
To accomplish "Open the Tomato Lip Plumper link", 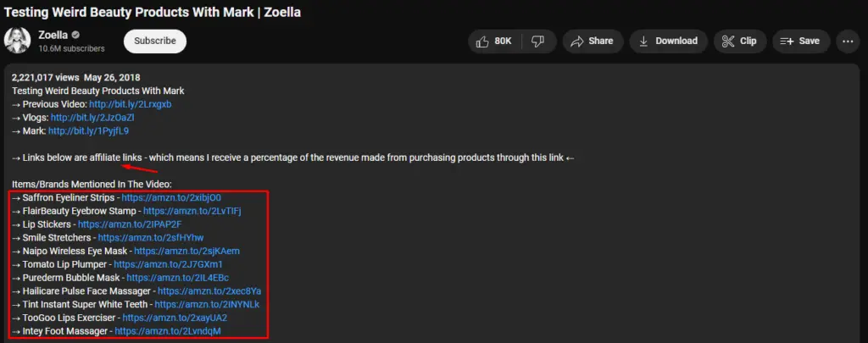I will (168, 264).
